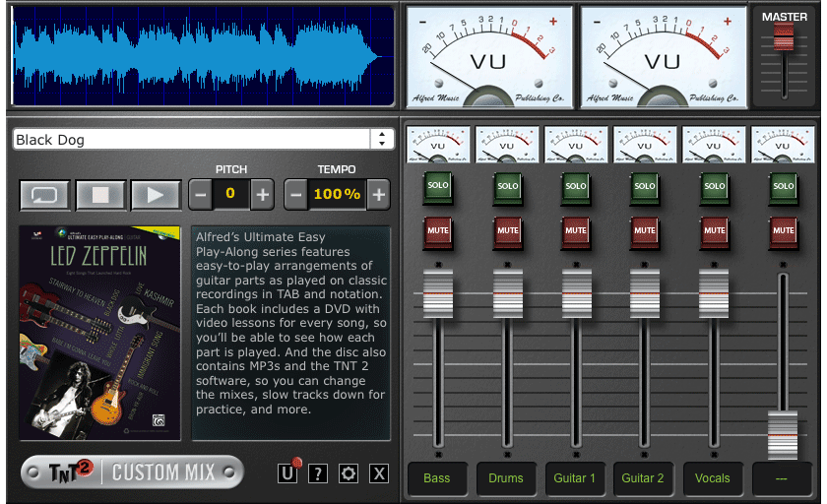The image size is (827, 504).
Task: Click the X exit icon
Action: [379, 473]
